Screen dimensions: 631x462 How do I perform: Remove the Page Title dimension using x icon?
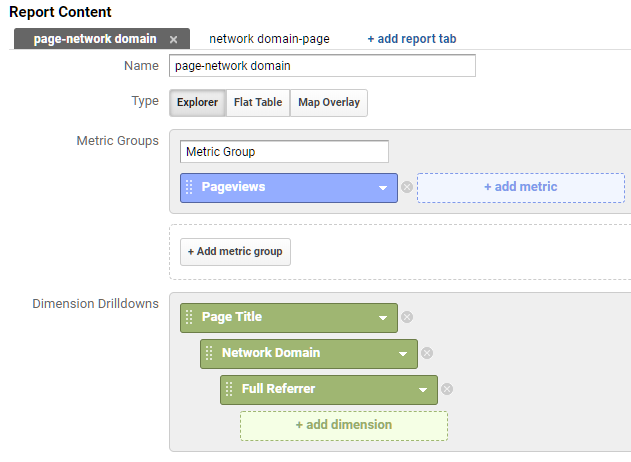407,317
